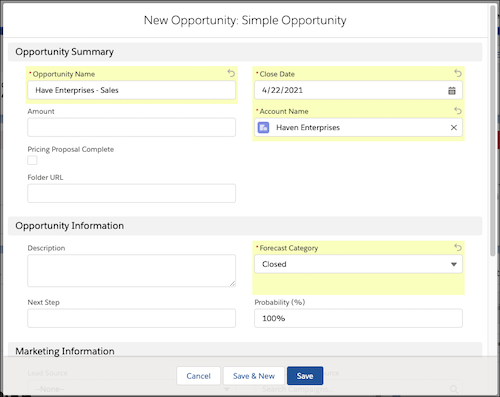Click the Save & New button
The image size is (500, 397).
(254, 376)
